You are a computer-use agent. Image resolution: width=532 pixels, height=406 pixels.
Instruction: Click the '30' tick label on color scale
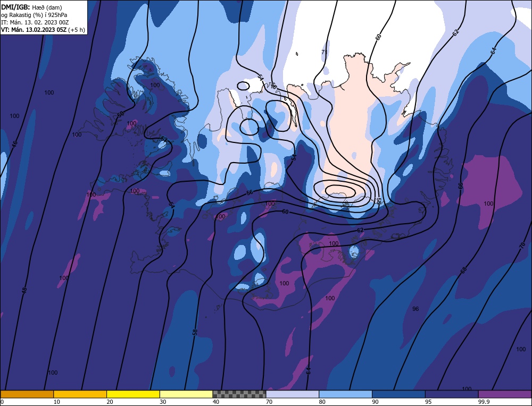[163, 402]
